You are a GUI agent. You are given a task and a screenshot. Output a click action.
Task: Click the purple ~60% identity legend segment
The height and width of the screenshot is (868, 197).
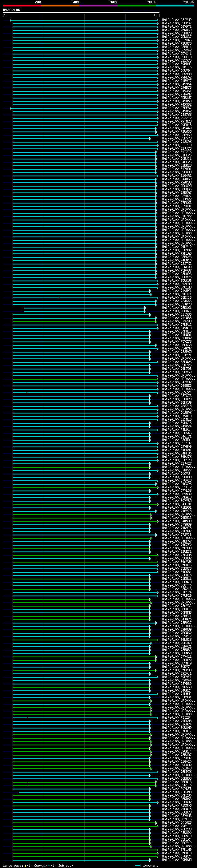pyautogui.click(x=98, y=6)
